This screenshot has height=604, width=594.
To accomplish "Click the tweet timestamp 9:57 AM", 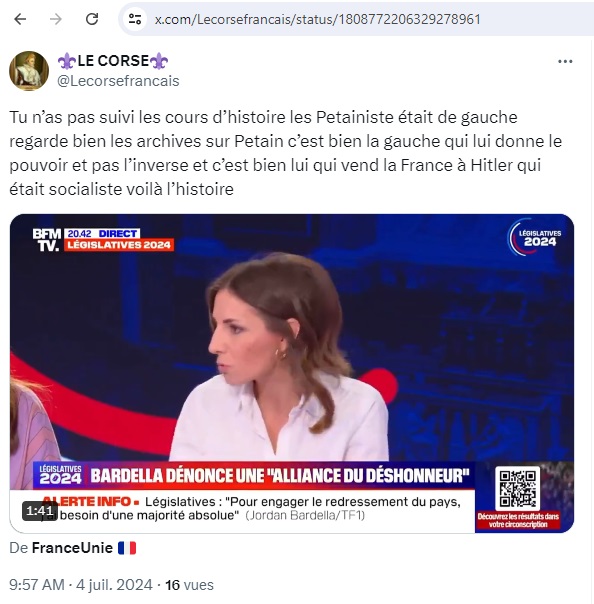I will (37, 585).
